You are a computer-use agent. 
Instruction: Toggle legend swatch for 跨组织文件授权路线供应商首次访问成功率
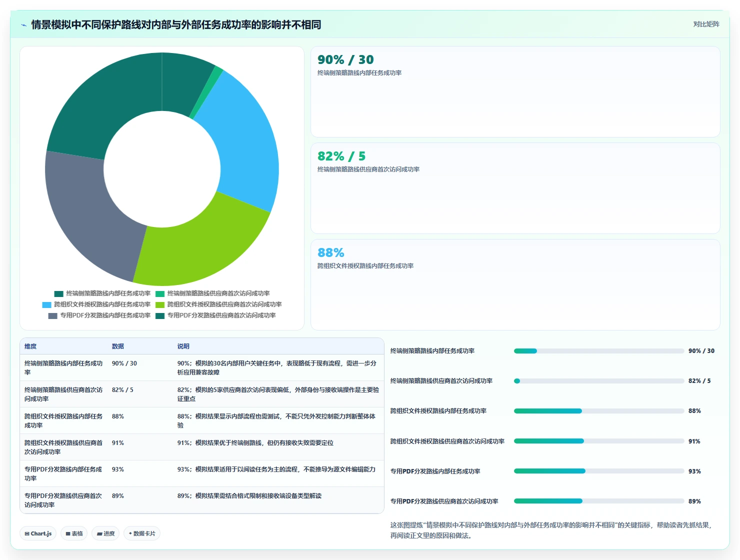click(160, 305)
